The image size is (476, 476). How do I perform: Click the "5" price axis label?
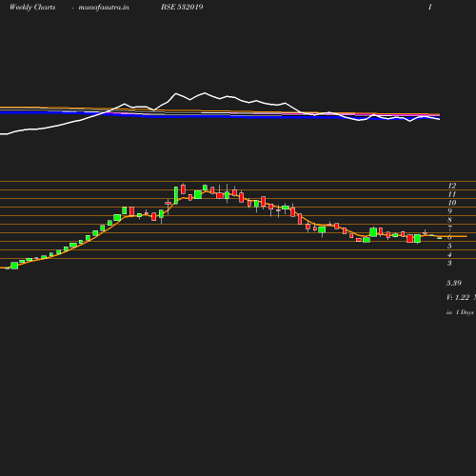click(450, 246)
